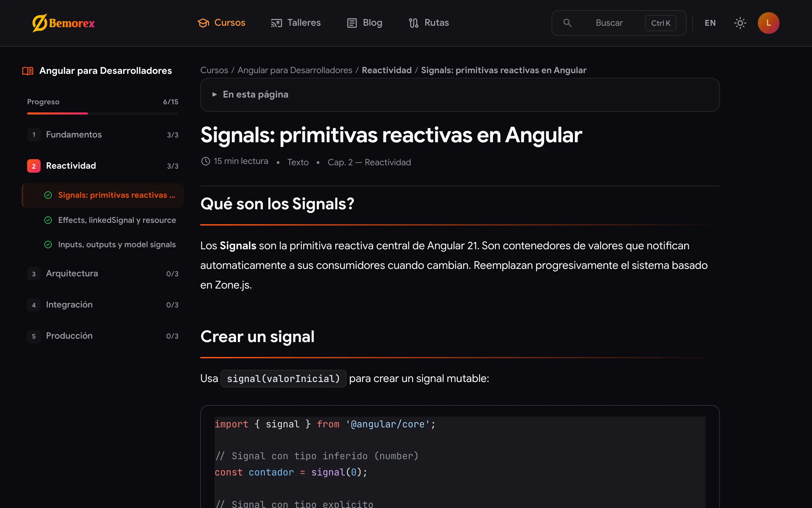Toggle light theme with sun icon
812x508 pixels.
[x=740, y=23]
